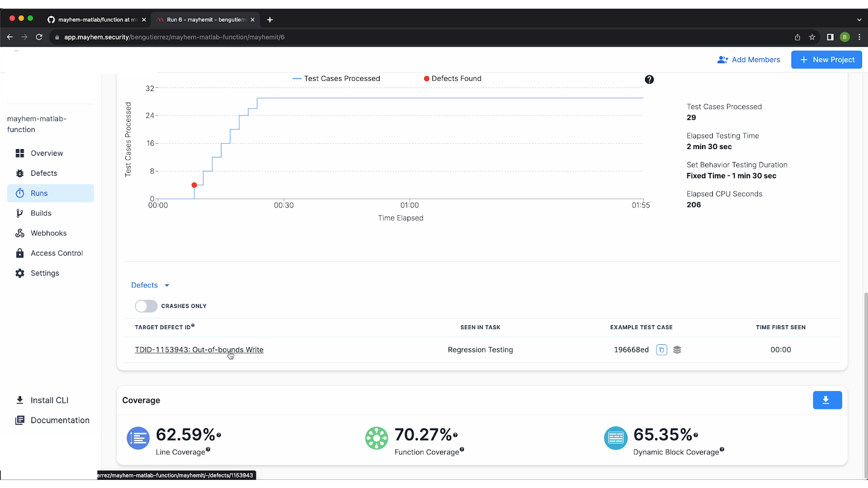The image size is (868, 488).
Task: Click the Line Coverage icon
Action: tap(138, 438)
